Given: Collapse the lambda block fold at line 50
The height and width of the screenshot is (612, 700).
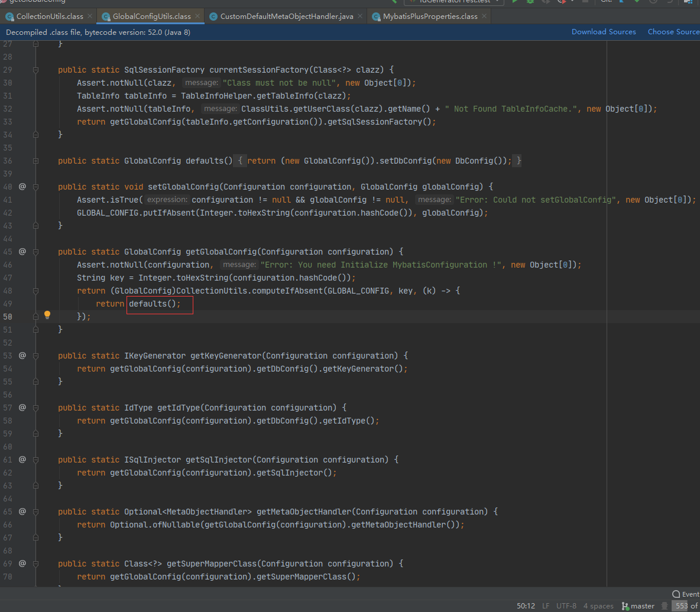Looking at the screenshot, I should click(x=36, y=317).
